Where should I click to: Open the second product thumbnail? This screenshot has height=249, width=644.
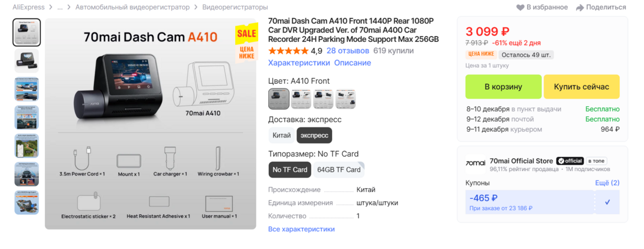[x=27, y=61]
